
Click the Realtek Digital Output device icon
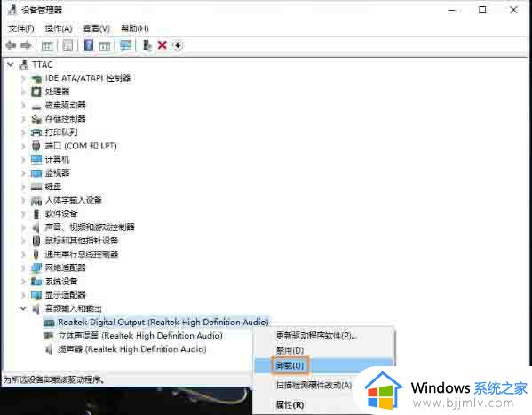click(x=49, y=323)
